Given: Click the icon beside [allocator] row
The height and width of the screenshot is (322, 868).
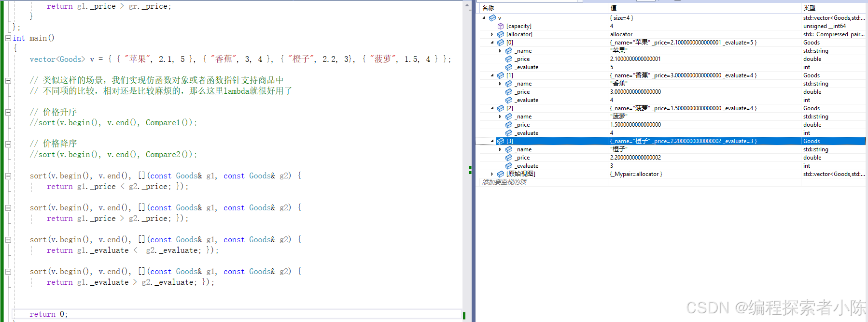Looking at the screenshot, I should point(501,34).
